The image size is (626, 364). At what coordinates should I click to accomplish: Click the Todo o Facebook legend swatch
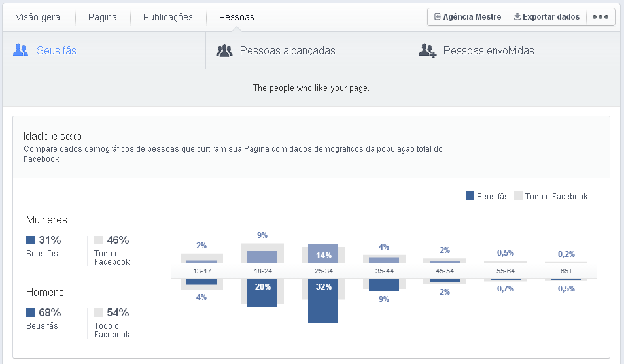pos(518,196)
